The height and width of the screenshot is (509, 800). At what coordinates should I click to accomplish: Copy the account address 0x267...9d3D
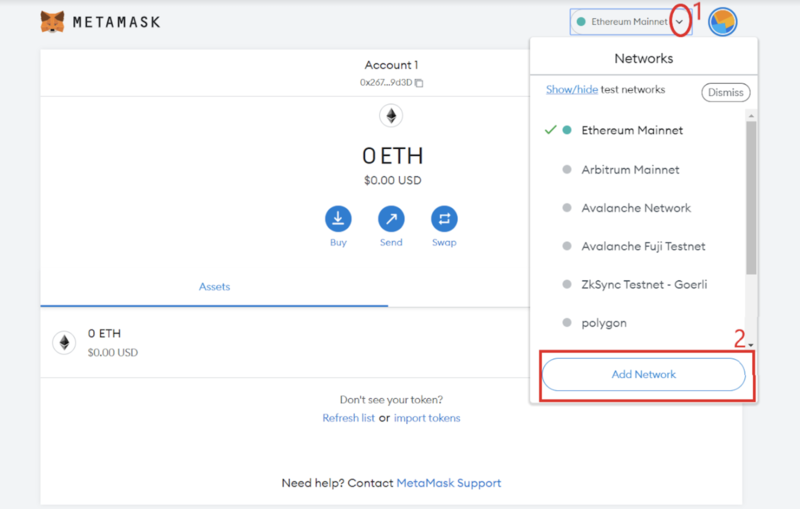click(419, 83)
